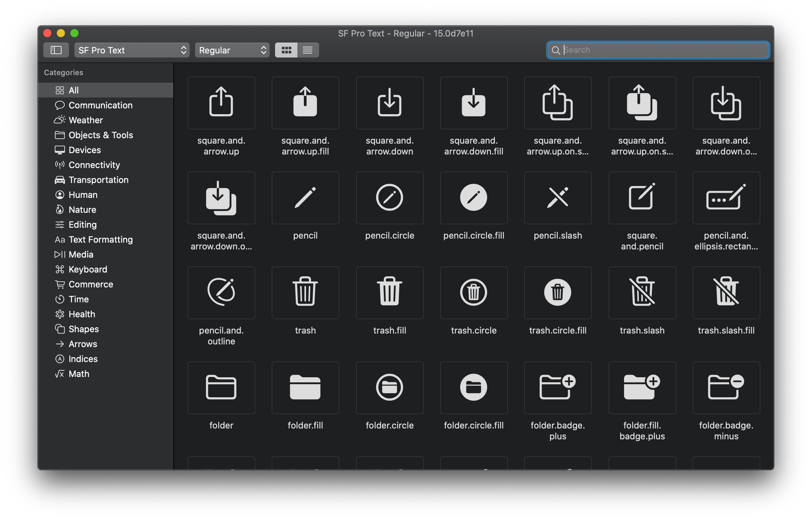The height and width of the screenshot is (520, 812).
Task: Open the Media category
Action: [106, 254]
